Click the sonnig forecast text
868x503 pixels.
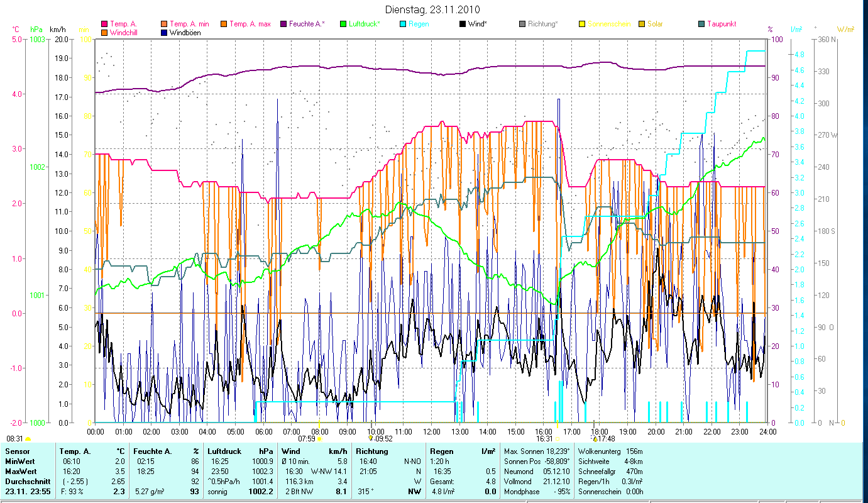tap(217, 492)
